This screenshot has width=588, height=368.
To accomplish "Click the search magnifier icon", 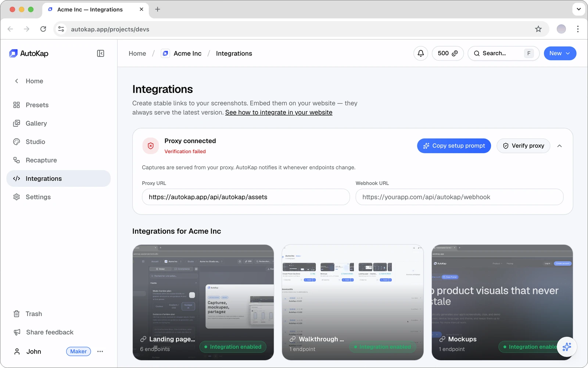I will point(477,53).
